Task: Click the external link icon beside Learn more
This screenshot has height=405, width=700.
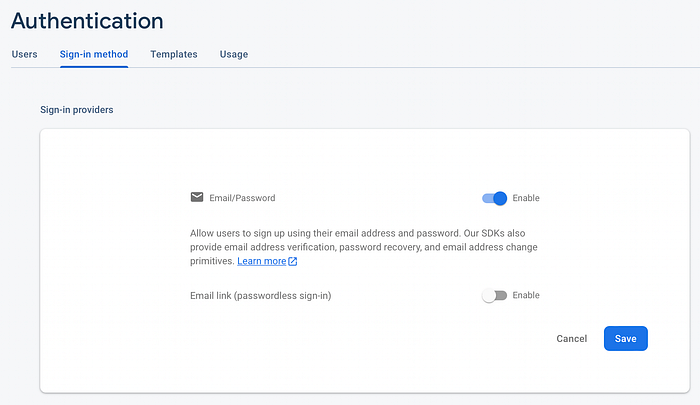Action: (x=293, y=261)
